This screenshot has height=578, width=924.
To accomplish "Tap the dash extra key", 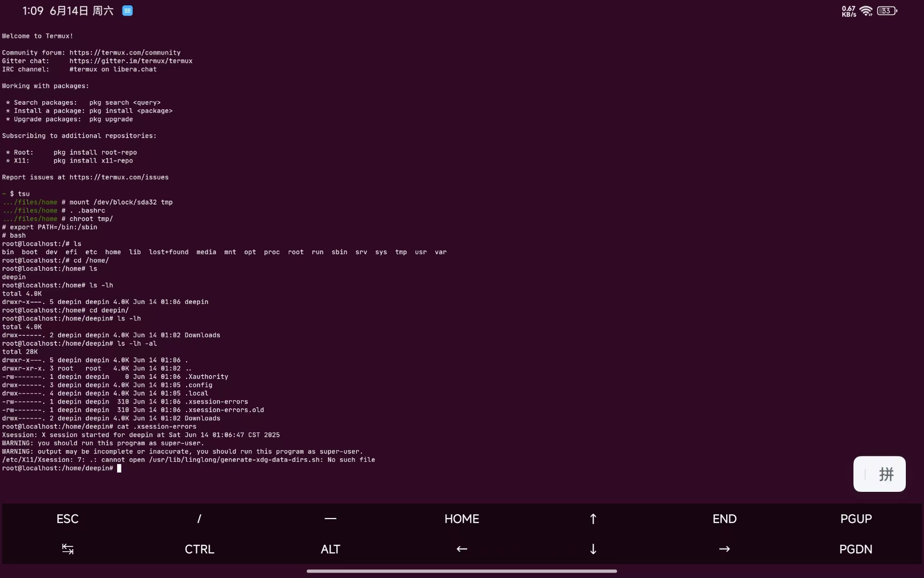I will click(330, 519).
